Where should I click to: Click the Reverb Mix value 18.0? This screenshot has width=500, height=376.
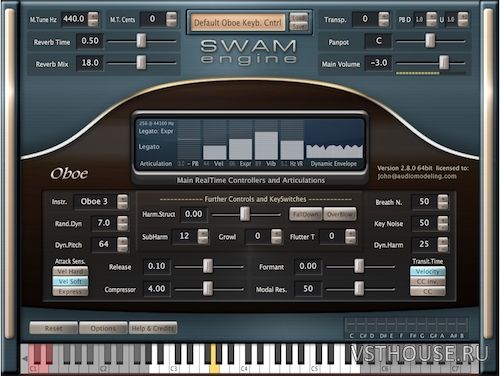[90, 63]
